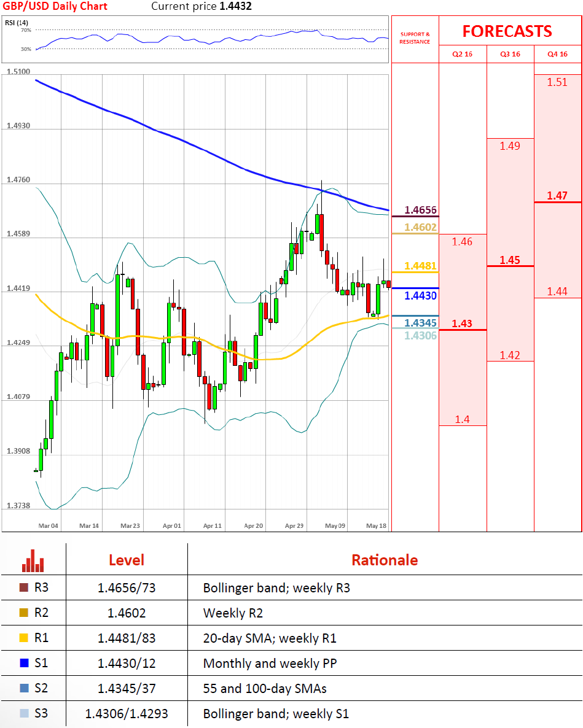Click the level cell 1.4306/1.4293
This screenshot has height=728, width=583.
(127, 713)
